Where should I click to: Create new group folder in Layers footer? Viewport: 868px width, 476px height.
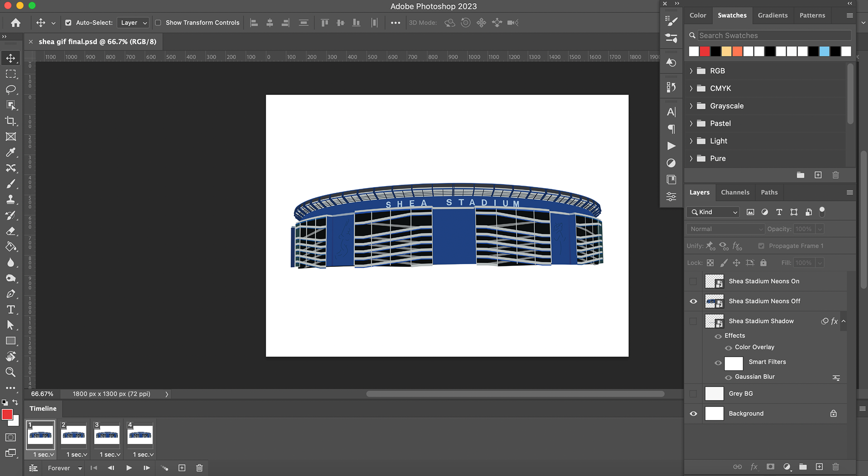tap(803, 467)
